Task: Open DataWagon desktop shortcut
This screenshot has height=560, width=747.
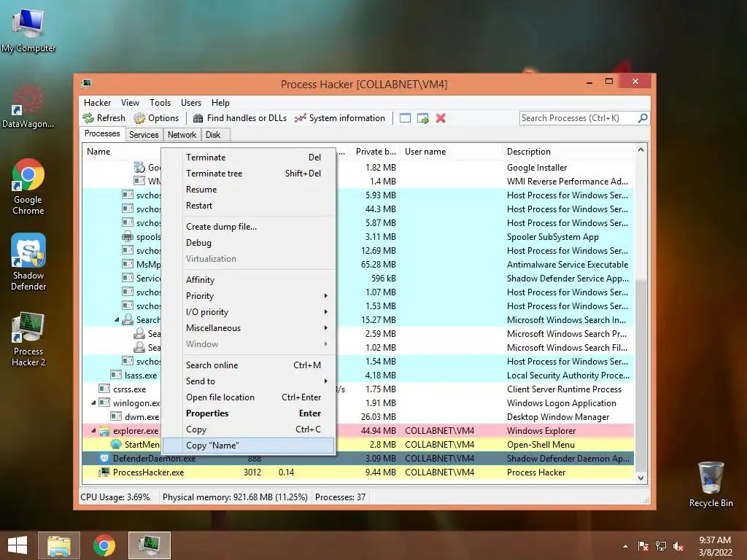Action: 28,105
